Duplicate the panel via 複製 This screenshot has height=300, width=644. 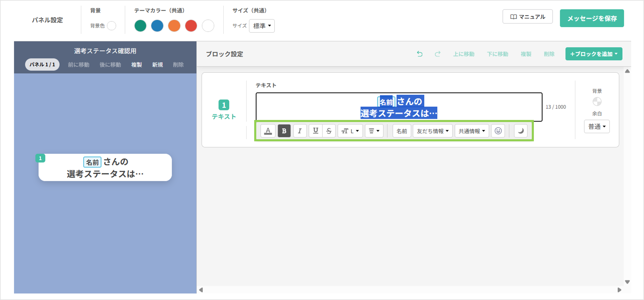click(x=136, y=64)
